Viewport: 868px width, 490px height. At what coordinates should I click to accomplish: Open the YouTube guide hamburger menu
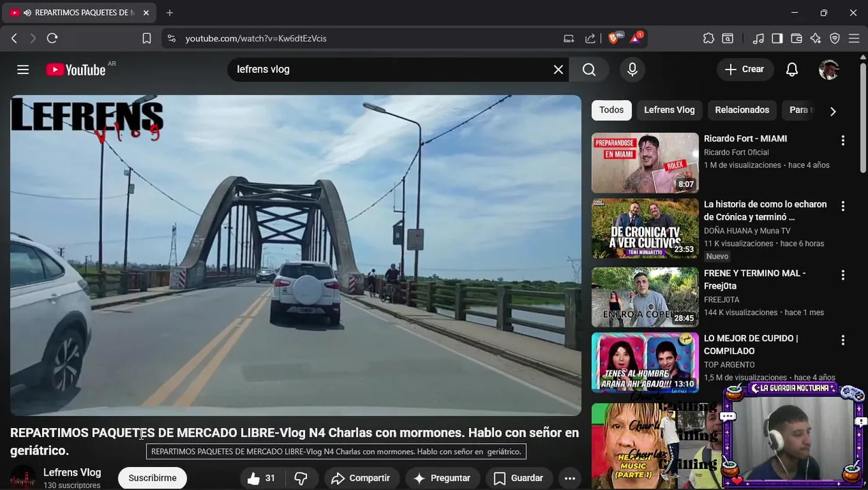click(23, 69)
